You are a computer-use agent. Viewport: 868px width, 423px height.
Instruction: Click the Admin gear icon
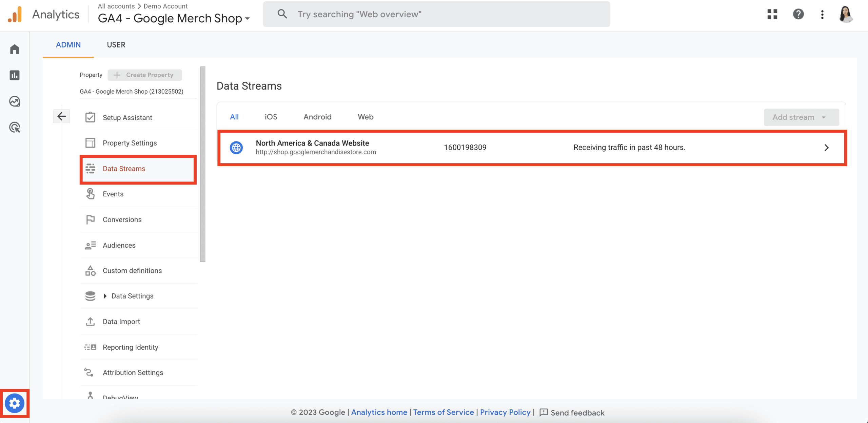click(x=15, y=403)
